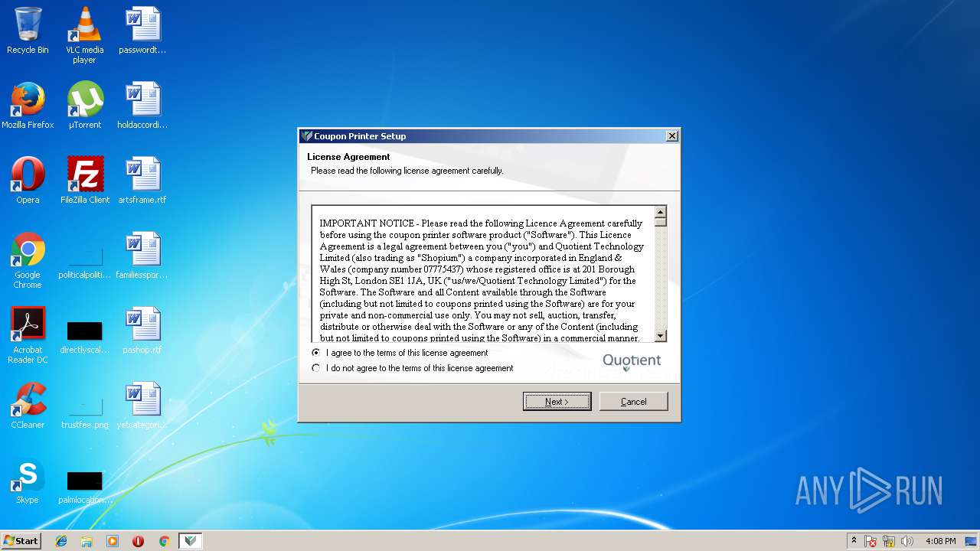Show hidden tray icons arrow
The image size is (980, 551).
pos(854,541)
